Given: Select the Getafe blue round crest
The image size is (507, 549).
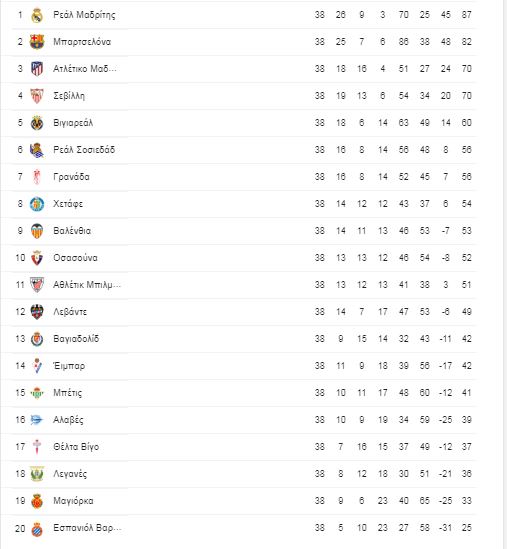Looking at the screenshot, I should click(37, 204).
